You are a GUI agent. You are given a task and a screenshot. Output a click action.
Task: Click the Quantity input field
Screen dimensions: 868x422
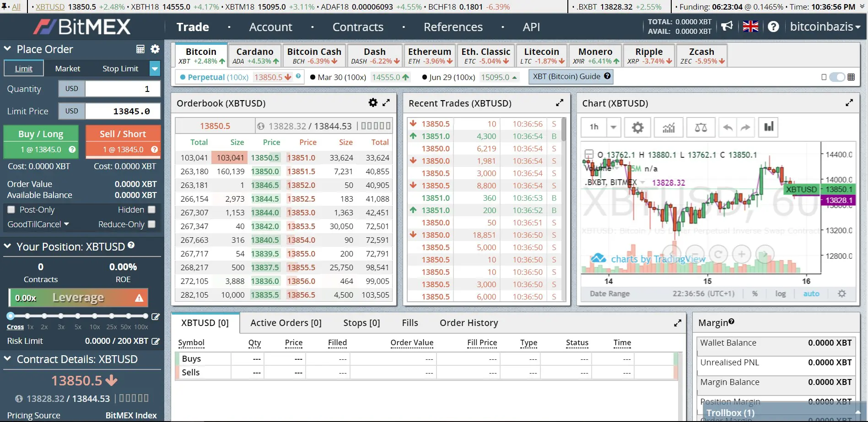click(123, 89)
